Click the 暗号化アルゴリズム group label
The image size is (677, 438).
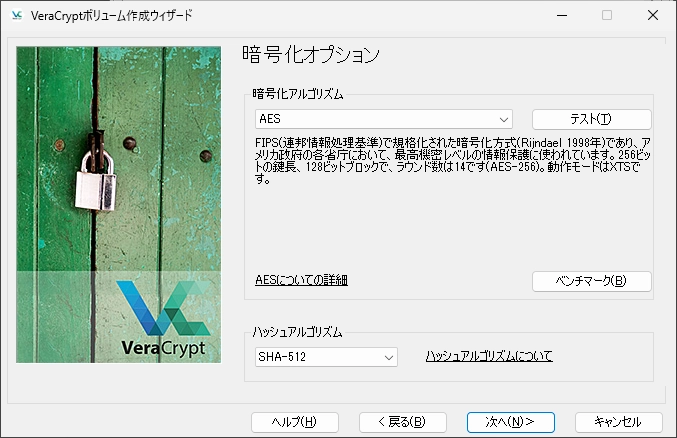pyautogui.click(x=298, y=94)
